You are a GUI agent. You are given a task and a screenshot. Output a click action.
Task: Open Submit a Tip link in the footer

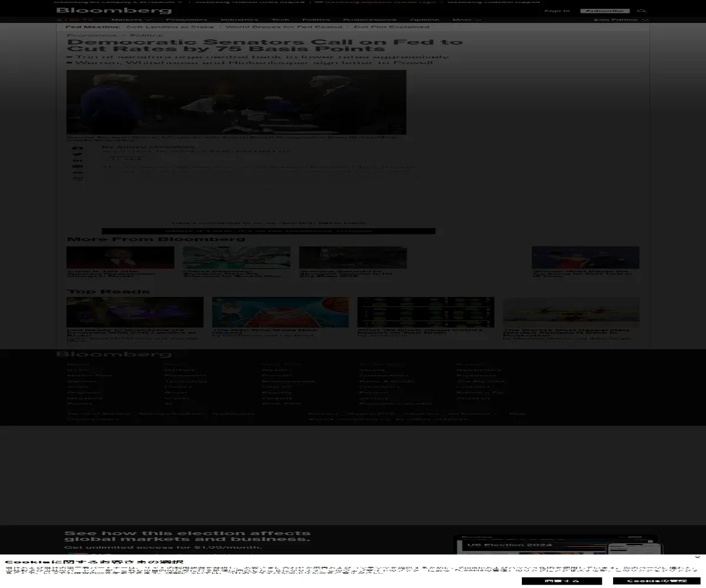[479, 392]
